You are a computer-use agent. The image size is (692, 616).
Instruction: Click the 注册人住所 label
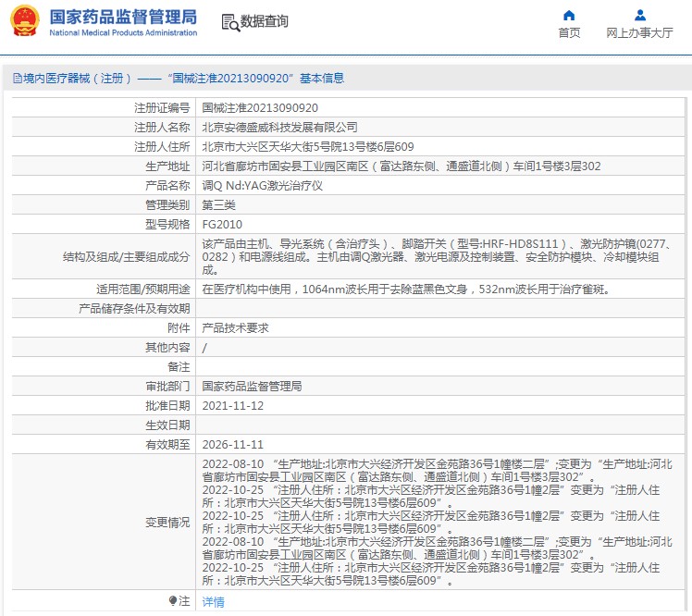162,147
